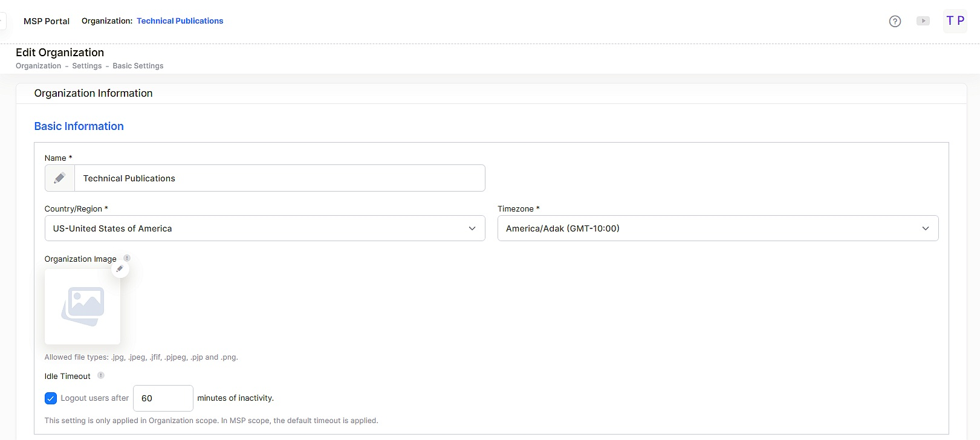Open the Country/Region dropdown
Image resolution: width=980 pixels, height=440 pixels.
point(264,228)
